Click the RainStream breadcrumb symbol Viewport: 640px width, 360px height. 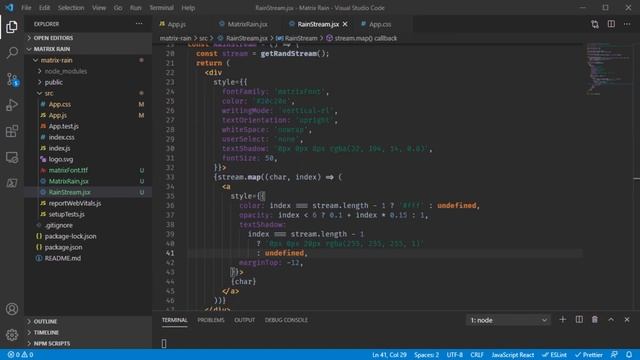(297, 38)
